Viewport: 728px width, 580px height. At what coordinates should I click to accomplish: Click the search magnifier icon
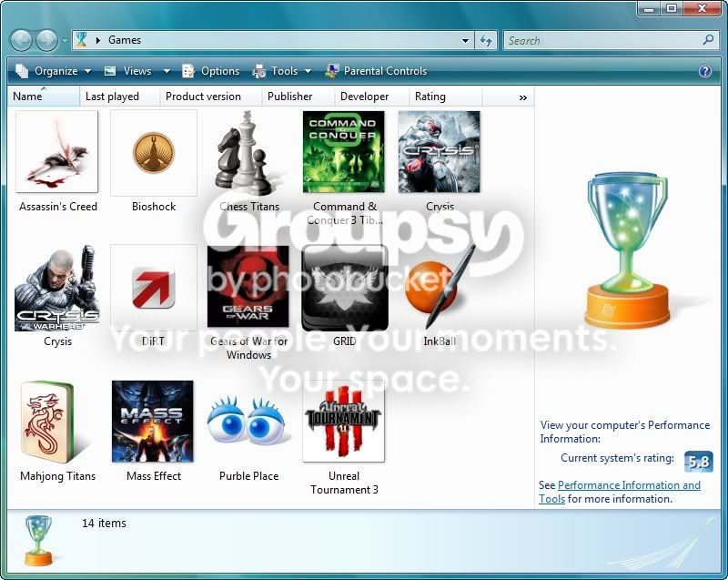(708, 40)
